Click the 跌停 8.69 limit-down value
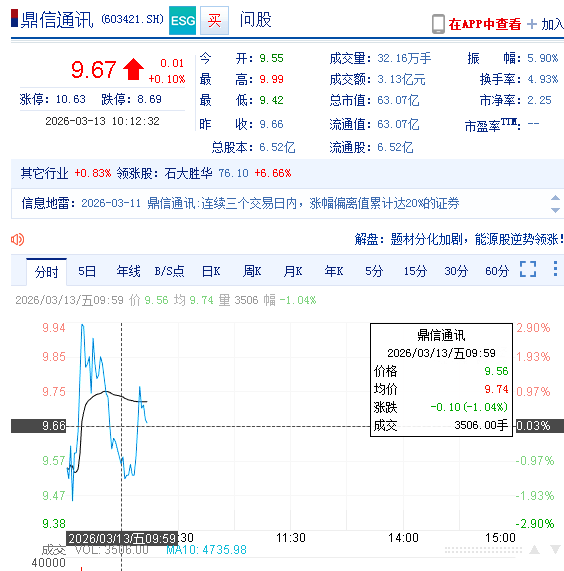The height and width of the screenshot is (571, 564). pyautogui.click(x=149, y=99)
